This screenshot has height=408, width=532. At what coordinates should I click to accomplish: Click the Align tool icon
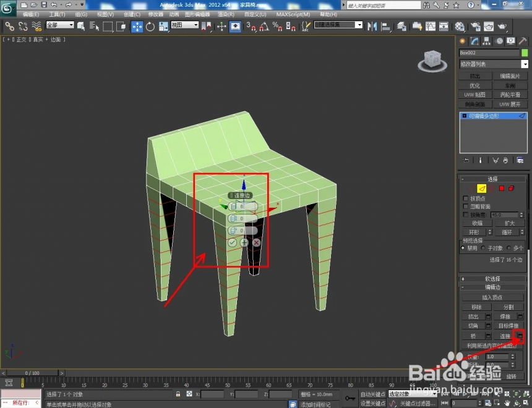point(386,27)
